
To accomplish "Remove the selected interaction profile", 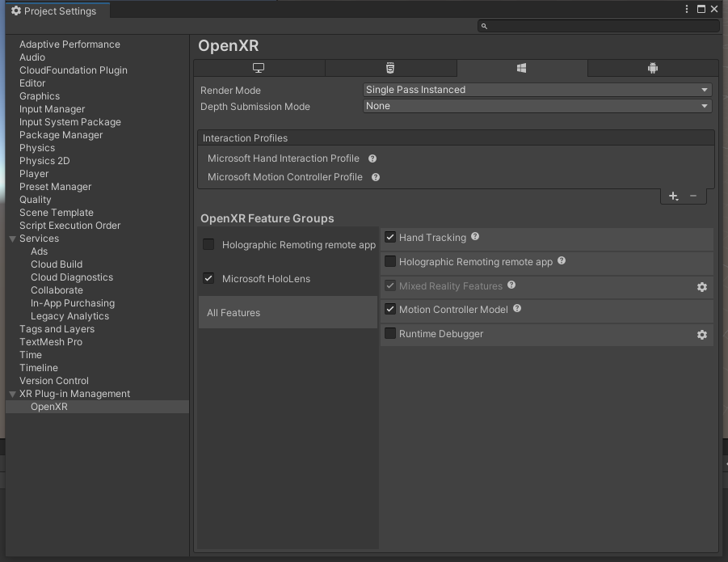I will point(693,196).
